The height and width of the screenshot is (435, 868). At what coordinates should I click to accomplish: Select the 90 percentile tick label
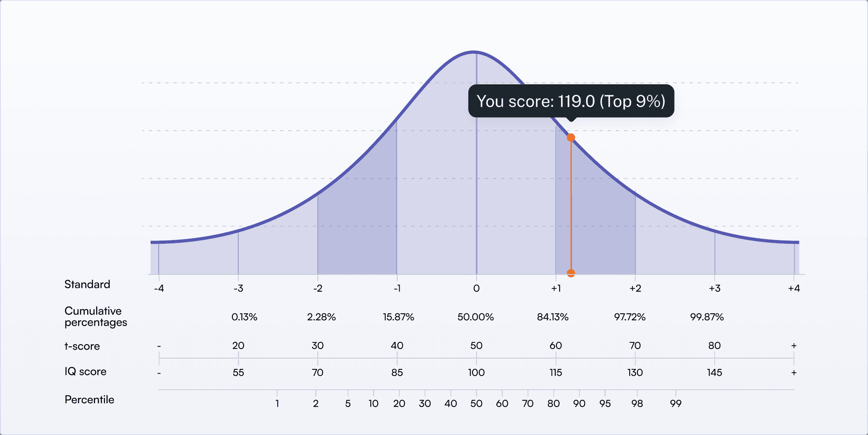click(579, 403)
